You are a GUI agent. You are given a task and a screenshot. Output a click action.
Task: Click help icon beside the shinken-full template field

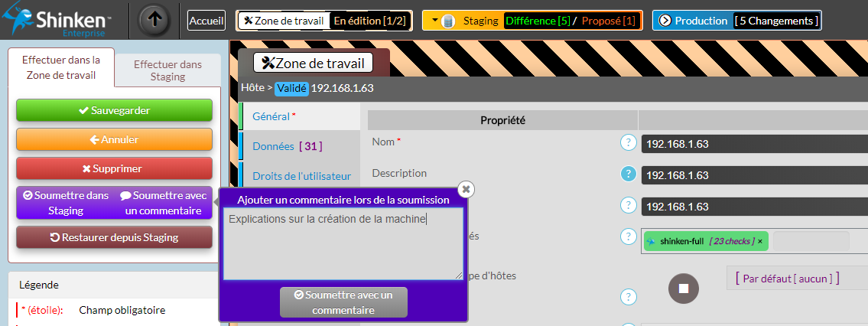click(x=629, y=237)
